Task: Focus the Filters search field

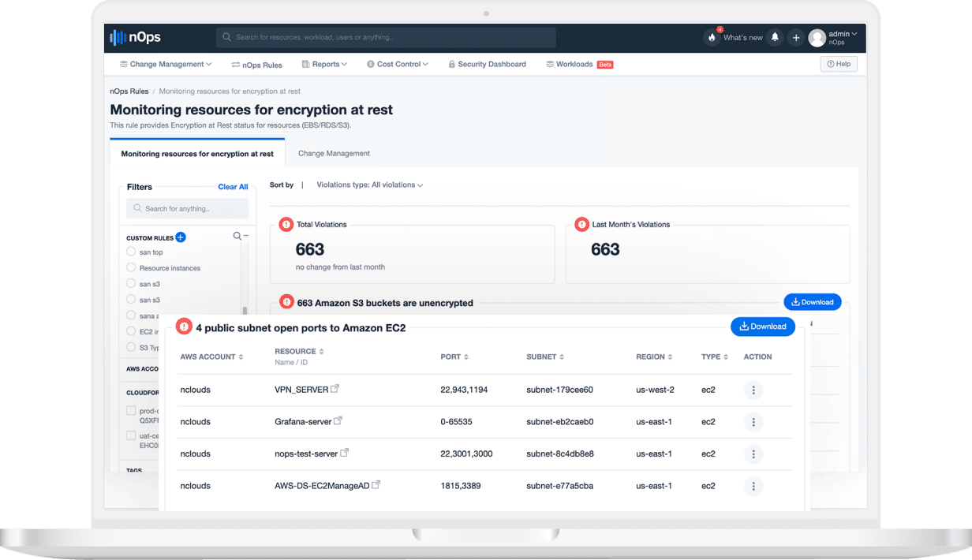Action: point(187,208)
